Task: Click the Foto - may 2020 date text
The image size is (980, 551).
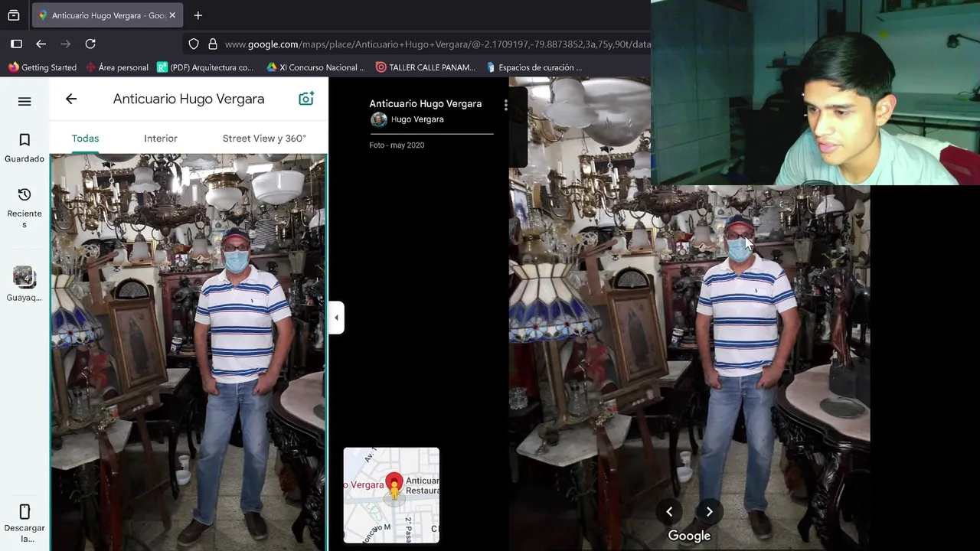Action: pyautogui.click(x=397, y=145)
